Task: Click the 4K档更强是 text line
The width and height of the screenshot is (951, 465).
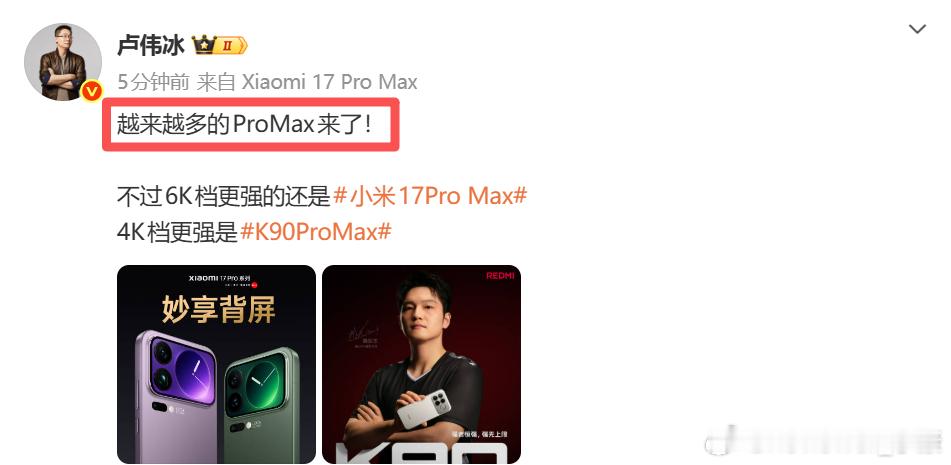Action: (178, 232)
